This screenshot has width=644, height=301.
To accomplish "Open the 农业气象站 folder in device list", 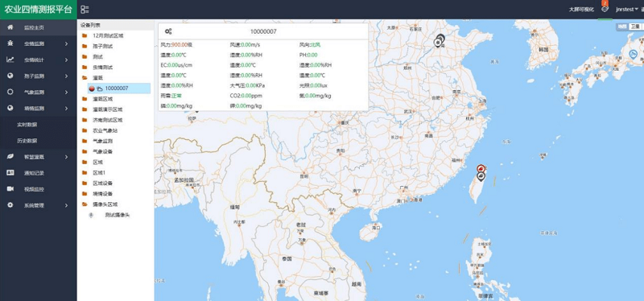I will tap(102, 130).
